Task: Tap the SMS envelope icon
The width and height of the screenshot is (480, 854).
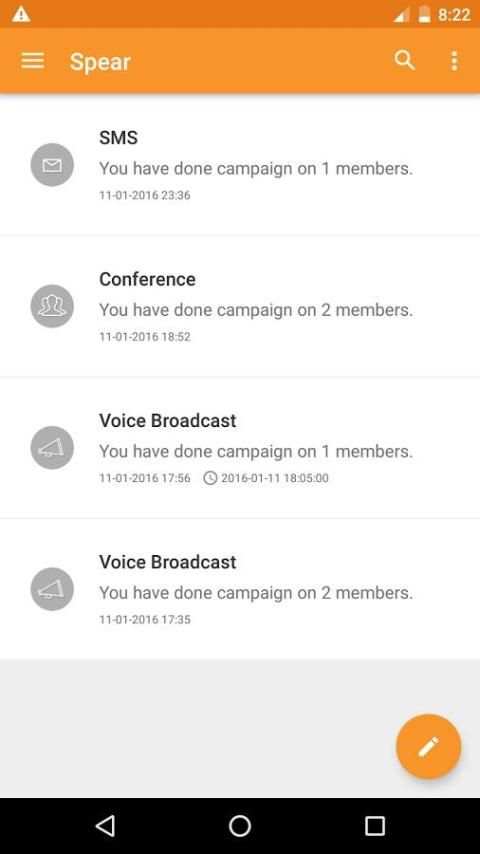Action: (x=52, y=164)
